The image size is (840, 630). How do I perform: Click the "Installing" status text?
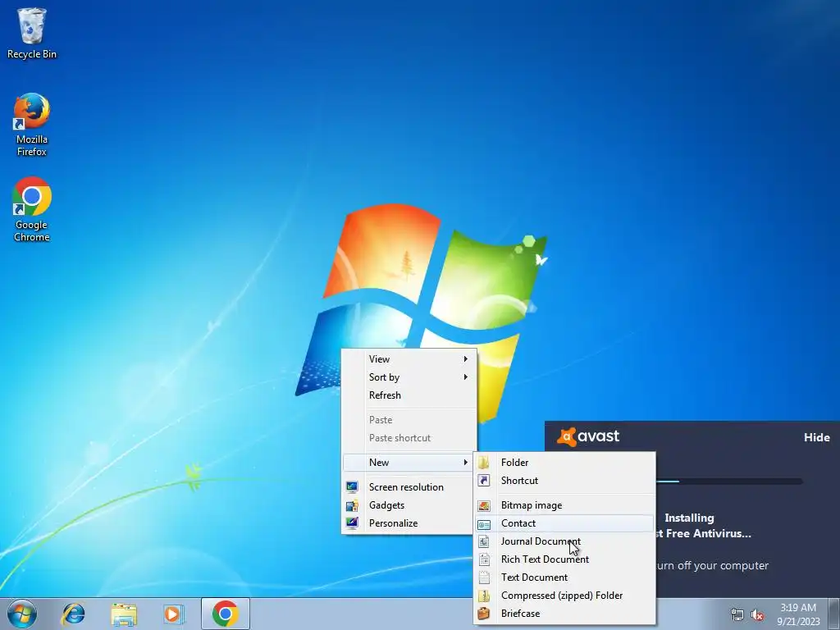[x=689, y=518]
